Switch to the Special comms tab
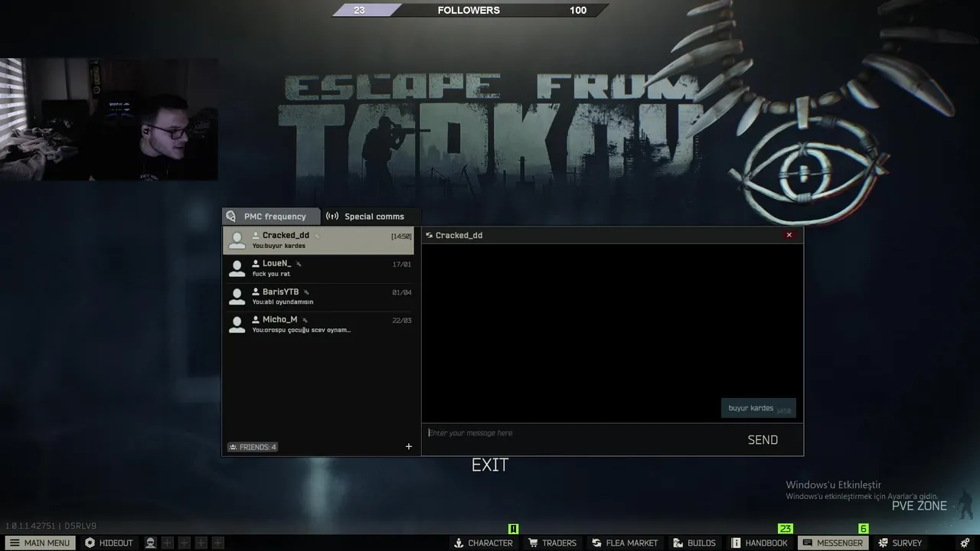Screen dimensions: 980x551 [x=370, y=217]
